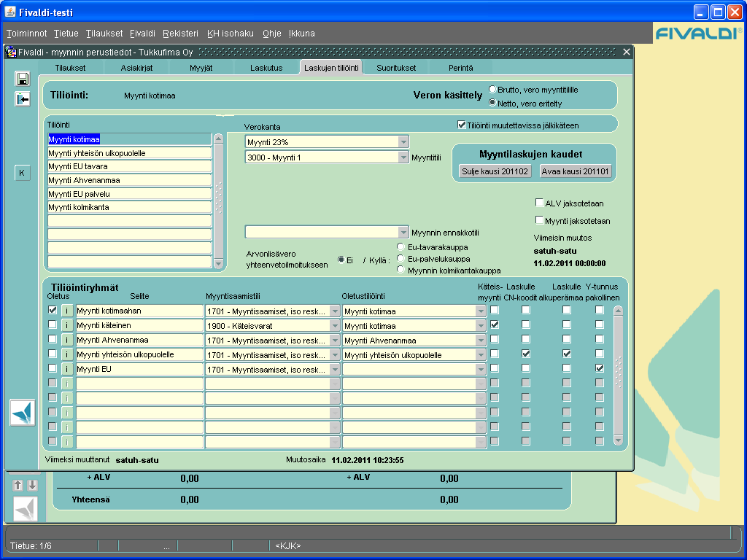The width and height of the screenshot is (747, 560).
Task: Click the Java icon in Fivaldi-testi title bar
Action: click(x=10, y=12)
